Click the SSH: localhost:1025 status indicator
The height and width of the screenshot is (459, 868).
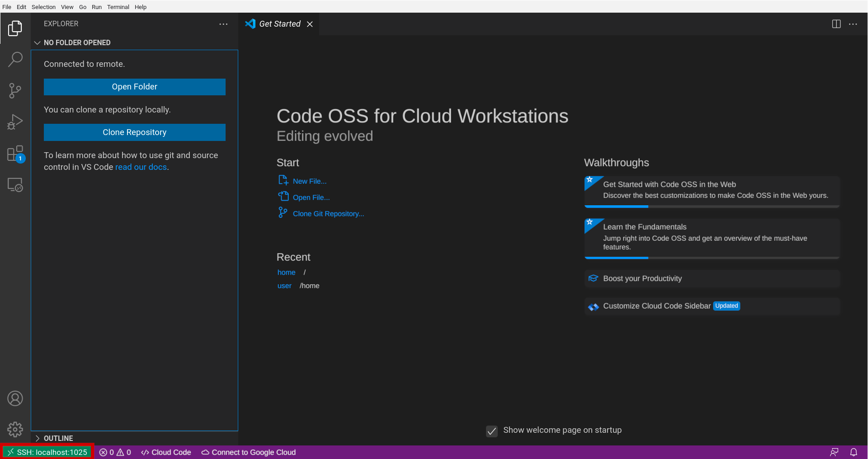pos(47,452)
